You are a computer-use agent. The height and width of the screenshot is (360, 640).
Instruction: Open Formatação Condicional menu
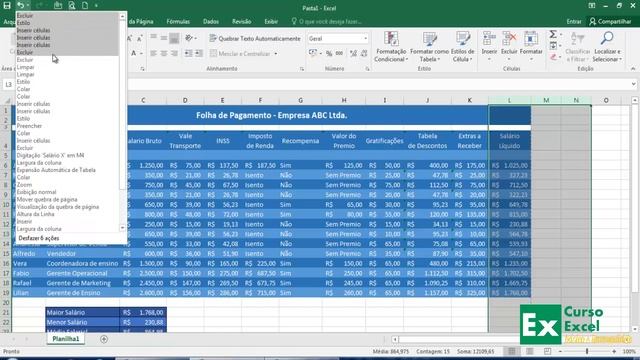click(391, 47)
